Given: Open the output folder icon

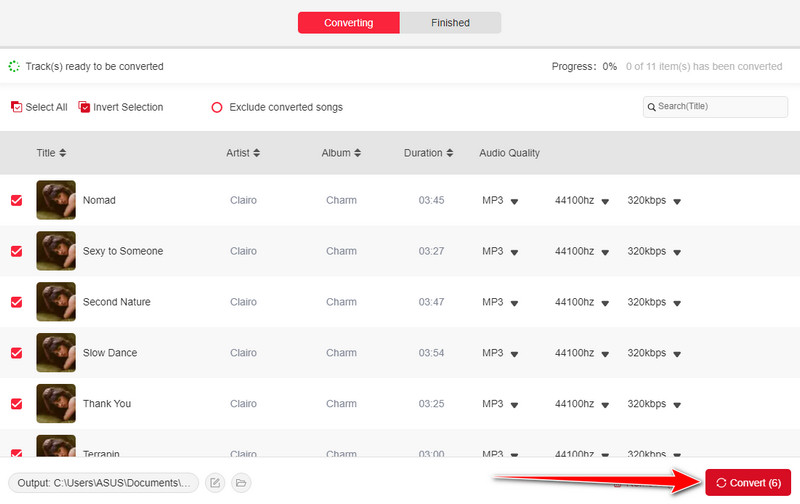Looking at the screenshot, I should (x=241, y=483).
